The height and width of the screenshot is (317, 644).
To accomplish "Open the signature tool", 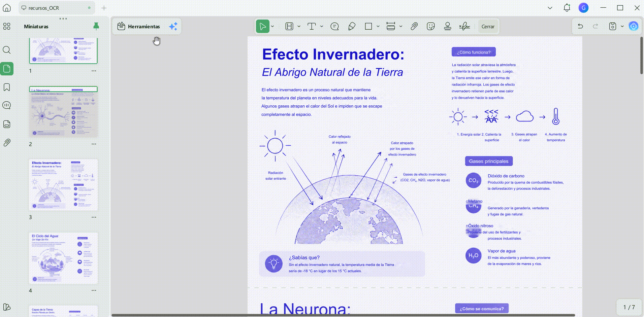I will [464, 26].
